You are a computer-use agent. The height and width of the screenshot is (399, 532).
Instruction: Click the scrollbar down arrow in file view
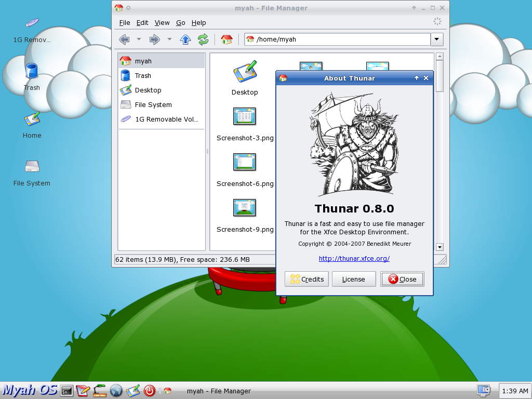pos(440,247)
